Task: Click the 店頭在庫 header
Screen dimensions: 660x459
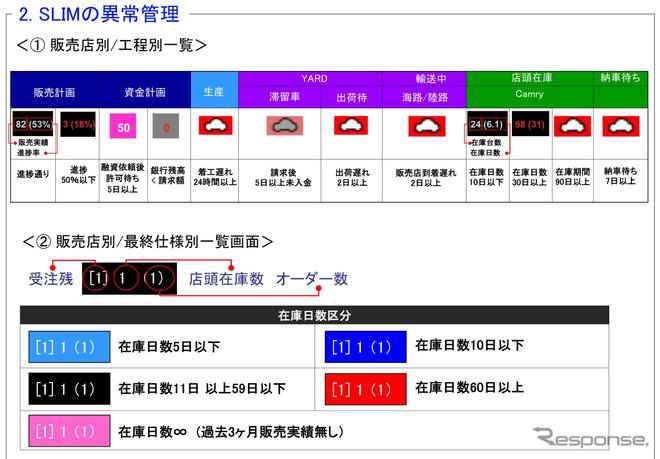Action: [x=532, y=78]
